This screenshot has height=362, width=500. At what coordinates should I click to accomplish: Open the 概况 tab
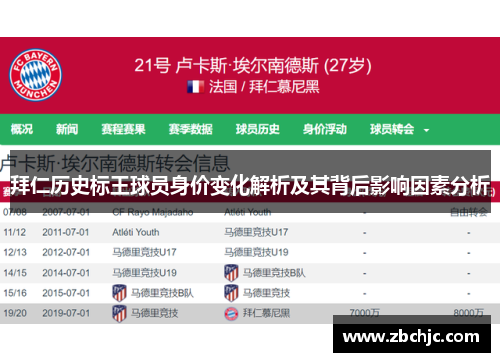[22, 129]
